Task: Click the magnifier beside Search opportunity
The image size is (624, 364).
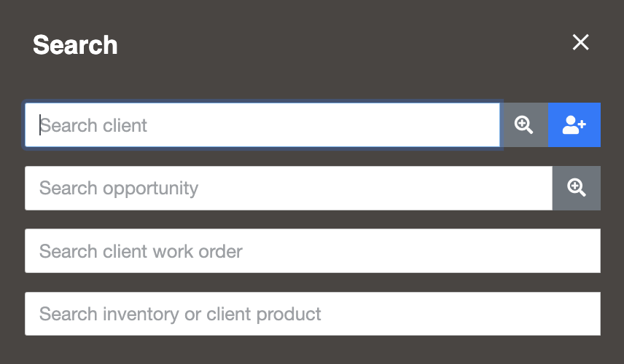Action: click(x=577, y=188)
